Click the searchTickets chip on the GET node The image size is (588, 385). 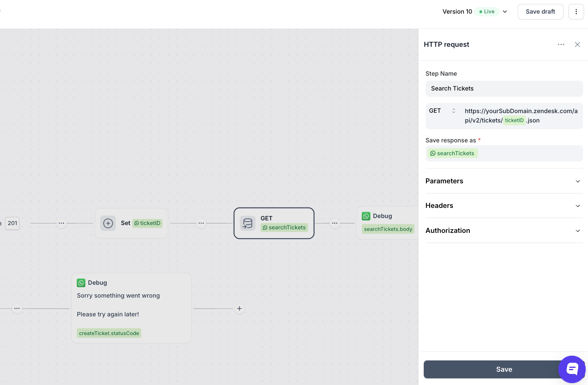pyautogui.click(x=284, y=227)
